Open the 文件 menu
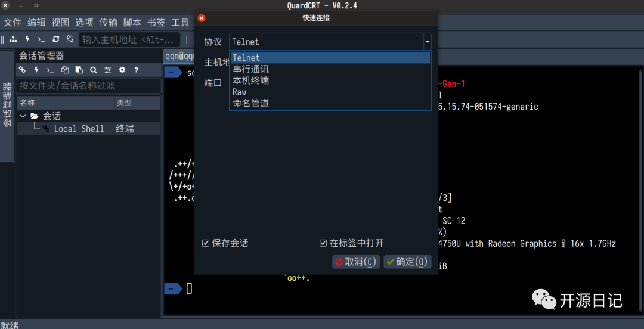This screenshot has width=644, height=329. pyautogui.click(x=13, y=23)
